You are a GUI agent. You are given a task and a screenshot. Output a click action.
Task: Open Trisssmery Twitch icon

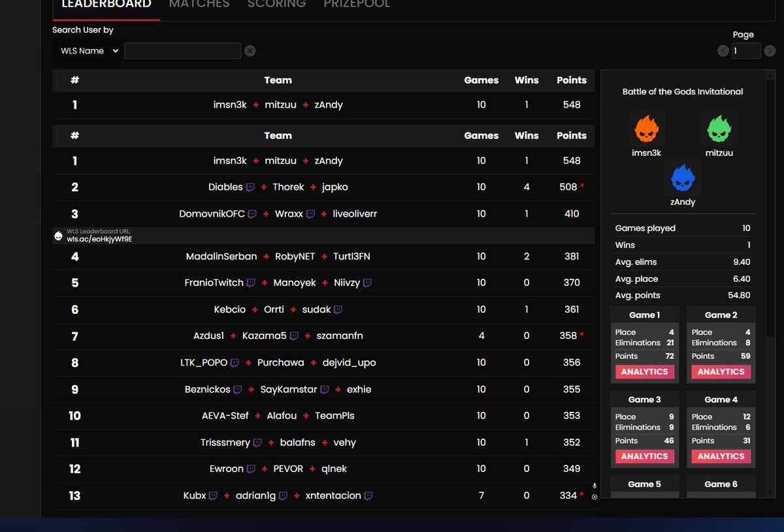[x=257, y=443]
